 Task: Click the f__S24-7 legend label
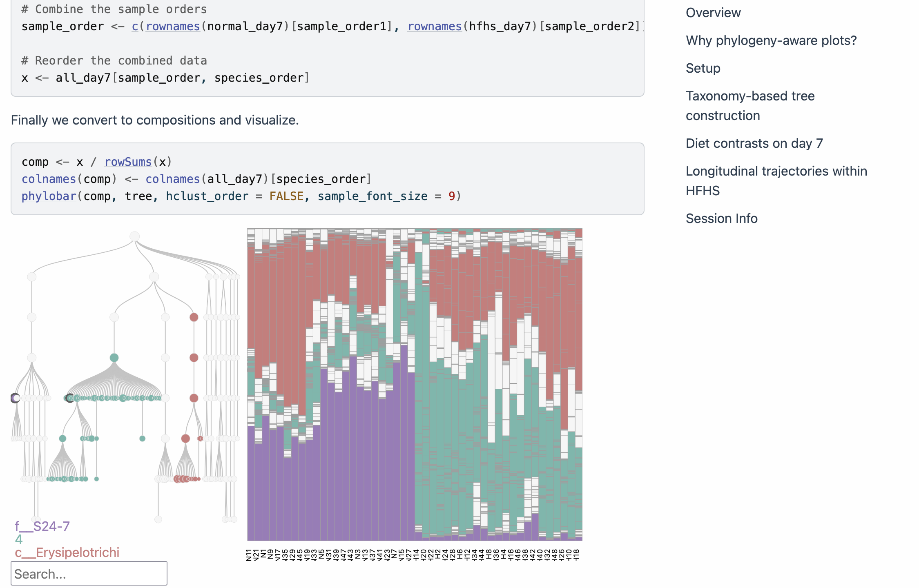[x=42, y=526]
